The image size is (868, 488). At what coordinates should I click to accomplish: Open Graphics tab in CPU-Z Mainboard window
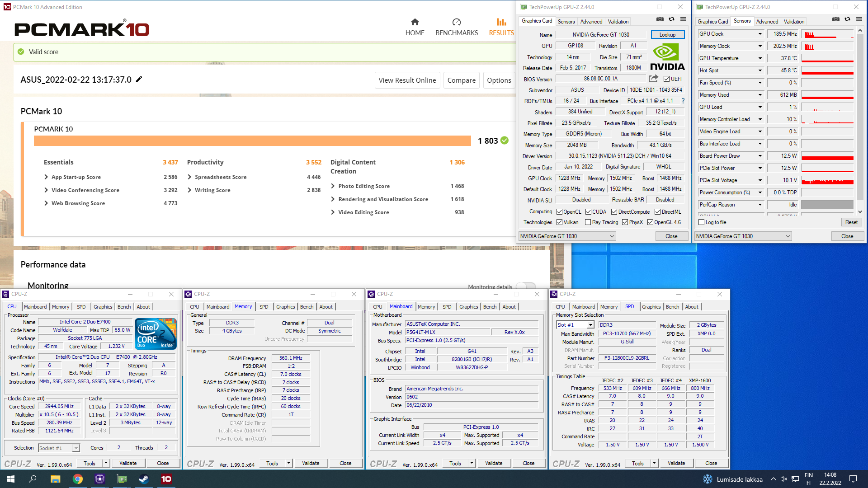468,307
